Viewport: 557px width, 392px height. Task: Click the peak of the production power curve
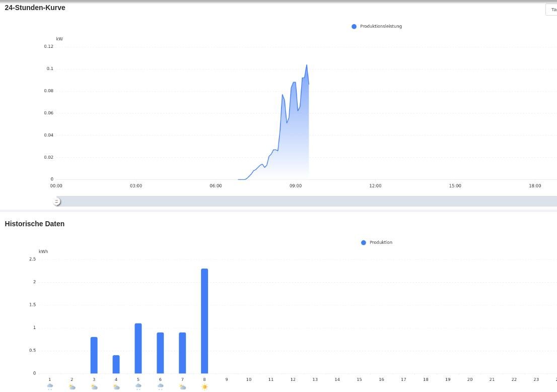click(306, 66)
